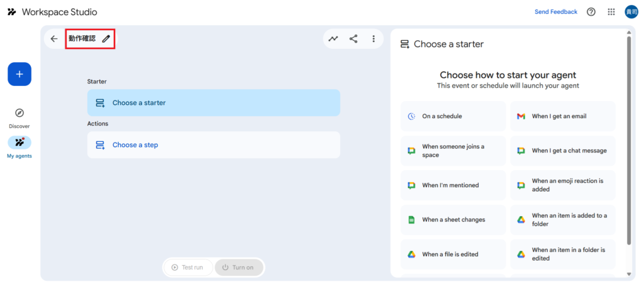644x287 pixels.
Task: Choose the On a schedule starter
Action: pyautogui.click(x=453, y=116)
